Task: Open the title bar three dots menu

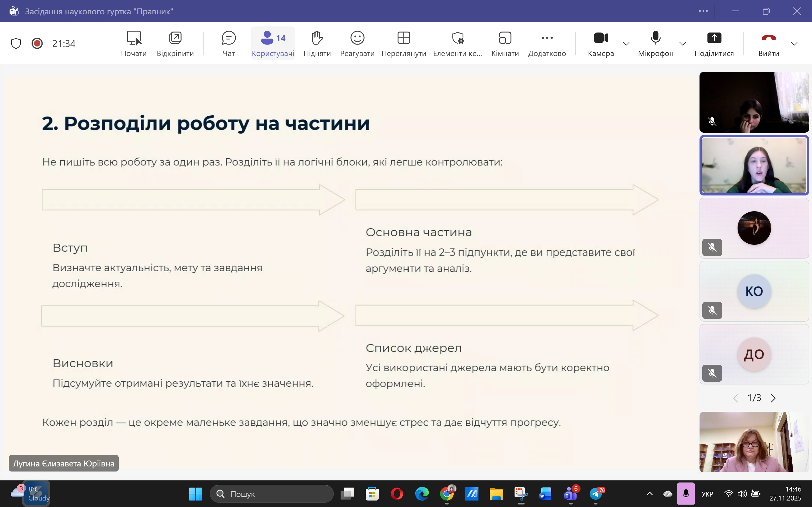Action: tap(703, 11)
